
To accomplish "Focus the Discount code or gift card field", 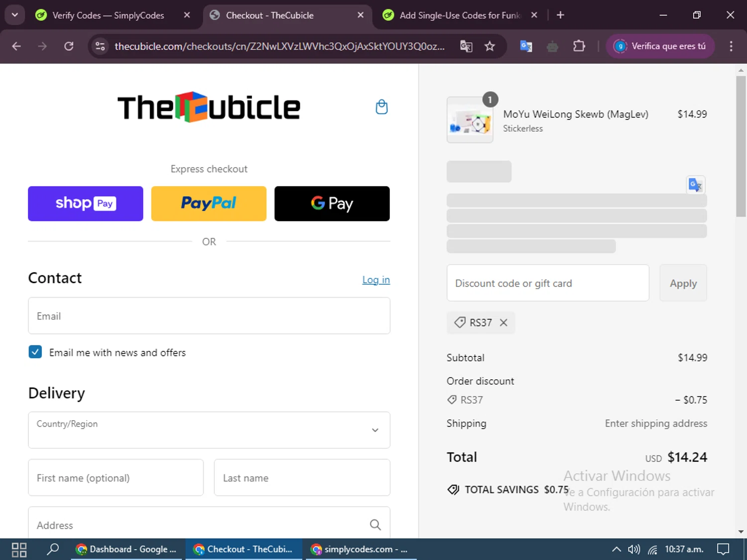I will pos(548,283).
